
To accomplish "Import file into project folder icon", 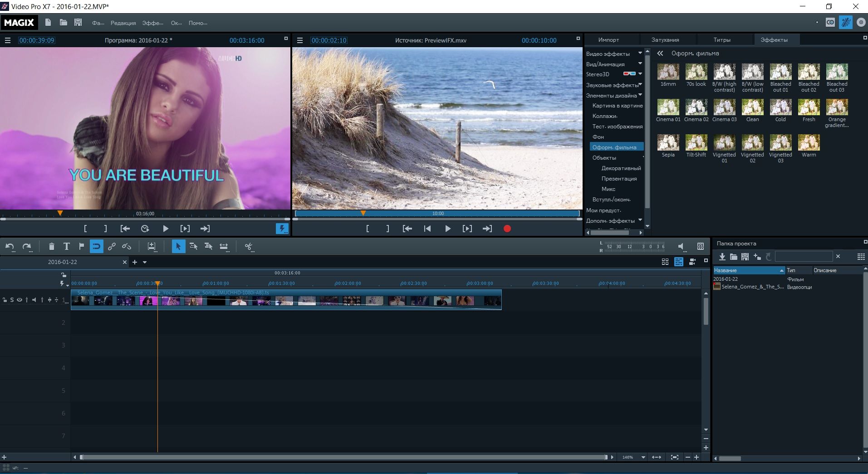I will (722, 257).
